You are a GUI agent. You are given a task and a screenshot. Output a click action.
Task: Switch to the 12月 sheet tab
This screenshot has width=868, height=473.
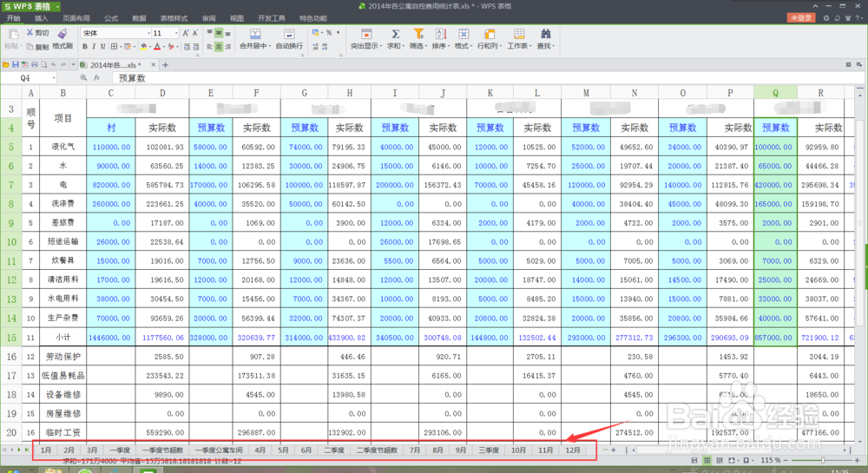tap(573, 450)
